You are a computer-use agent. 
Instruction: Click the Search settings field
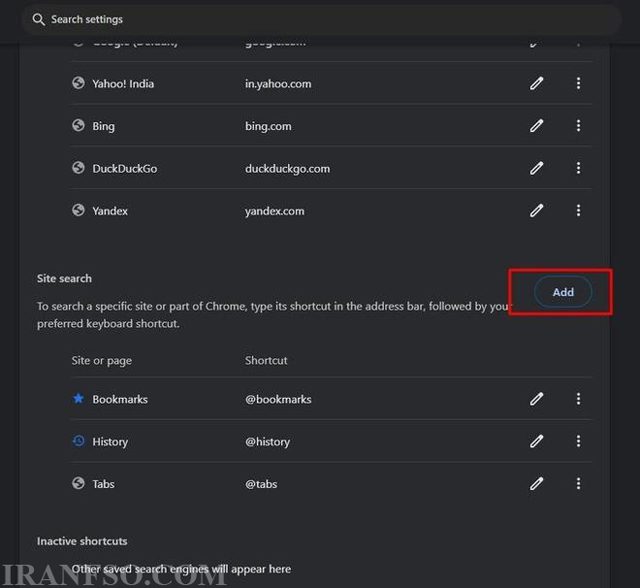click(321, 19)
